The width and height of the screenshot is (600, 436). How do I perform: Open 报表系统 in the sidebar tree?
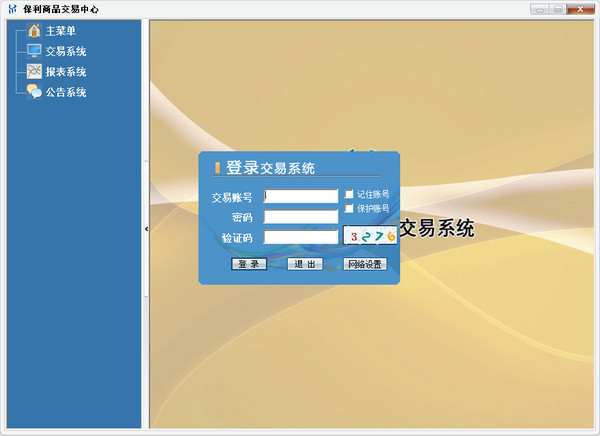[x=66, y=72]
